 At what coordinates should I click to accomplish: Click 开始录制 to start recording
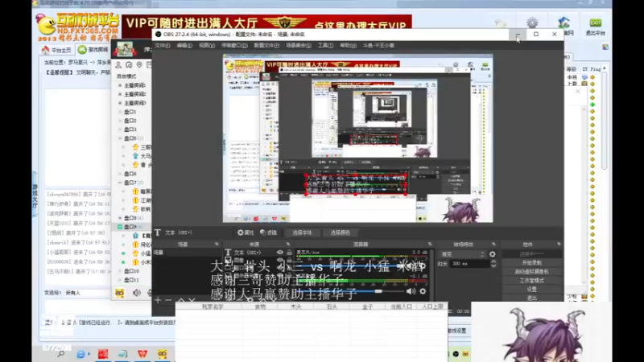click(532, 263)
